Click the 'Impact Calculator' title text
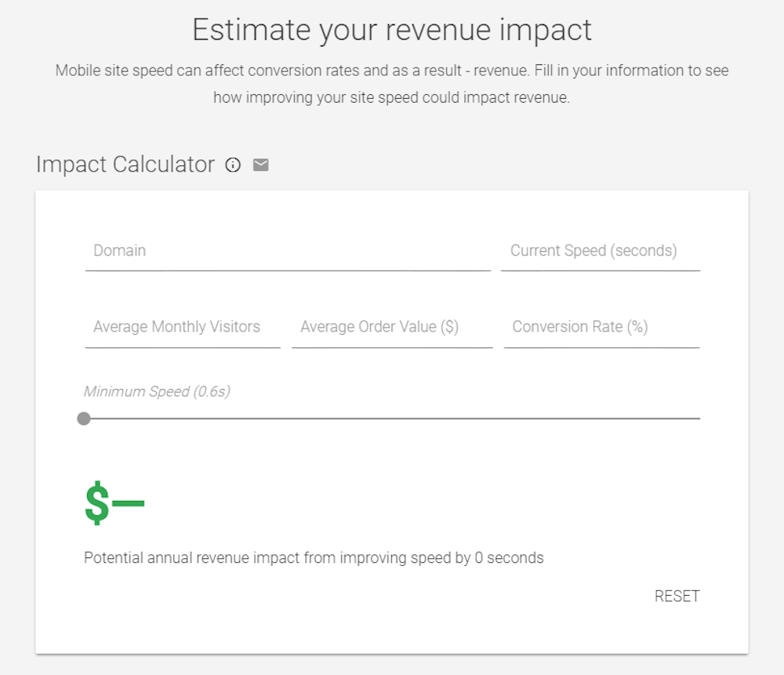This screenshot has width=784, height=675. [125, 165]
